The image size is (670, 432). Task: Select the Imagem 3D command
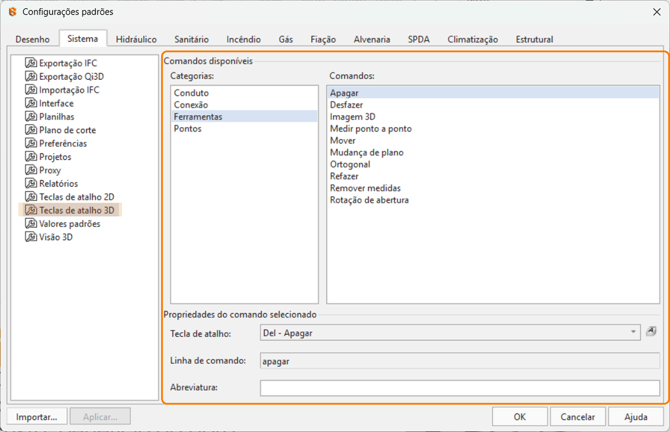tap(494, 117)
